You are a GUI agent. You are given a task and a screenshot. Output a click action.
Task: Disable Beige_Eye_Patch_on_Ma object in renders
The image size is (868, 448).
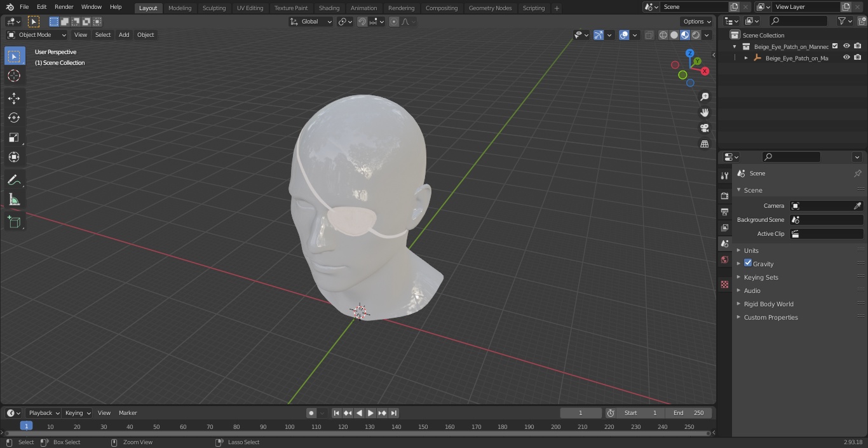click(858, 58)
